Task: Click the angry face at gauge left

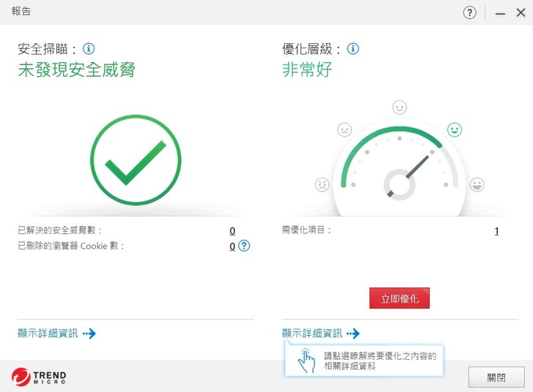Action: pos(322,184)
